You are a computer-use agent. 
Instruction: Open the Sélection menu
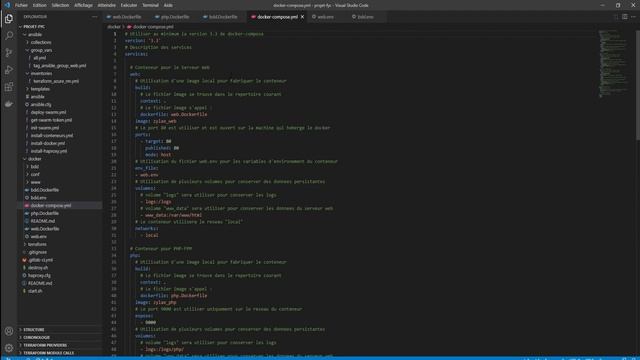(60, 5)
